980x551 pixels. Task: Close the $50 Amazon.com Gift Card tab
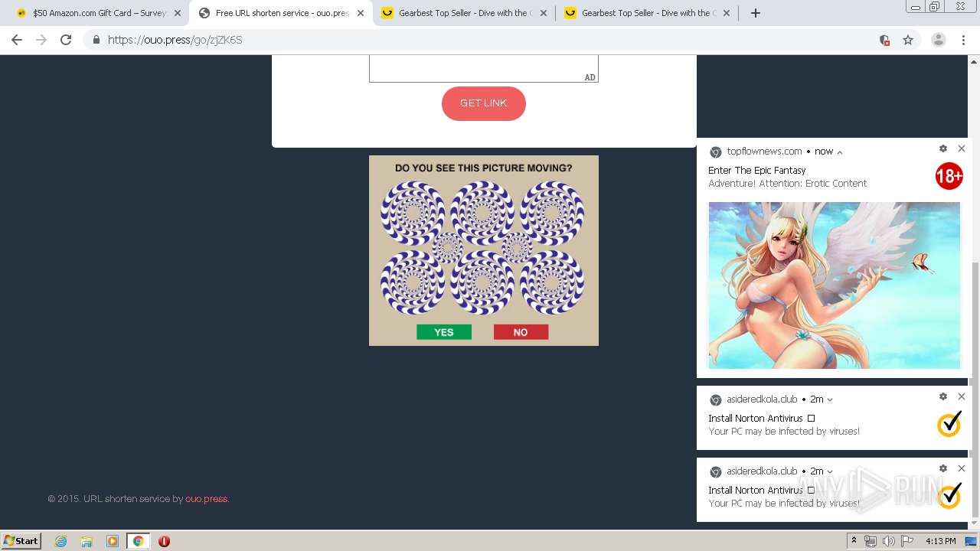(178, 13)
